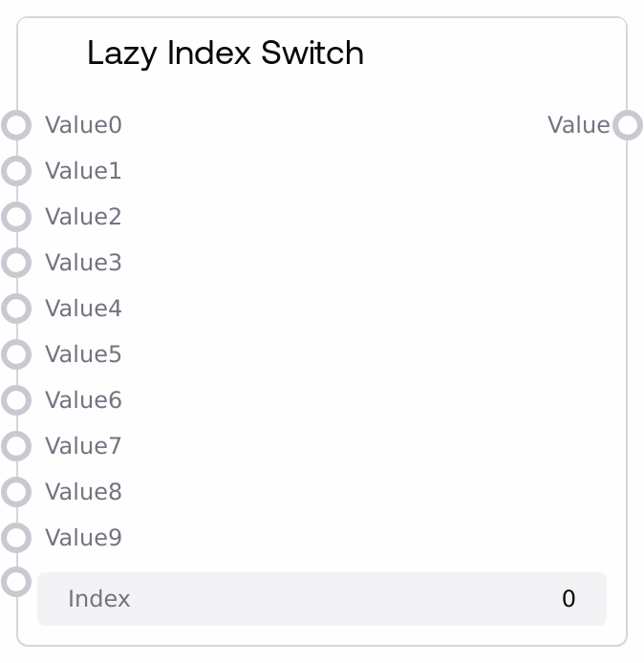Click the Value9 input socket circle
This screenshot has height=663, width=644.
click(16, 538)
